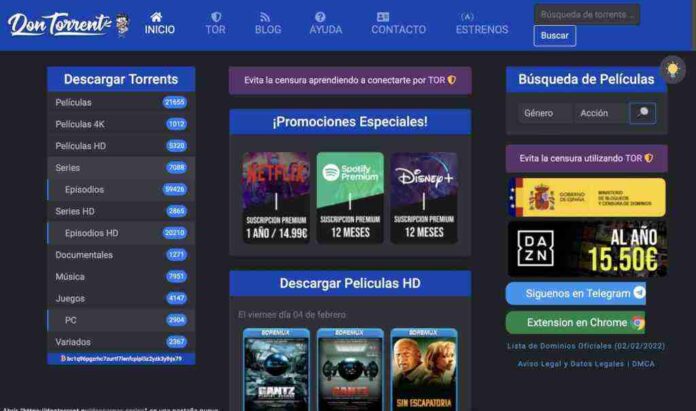Select the Spotify Premium promotion

click(x=350, y=197)
